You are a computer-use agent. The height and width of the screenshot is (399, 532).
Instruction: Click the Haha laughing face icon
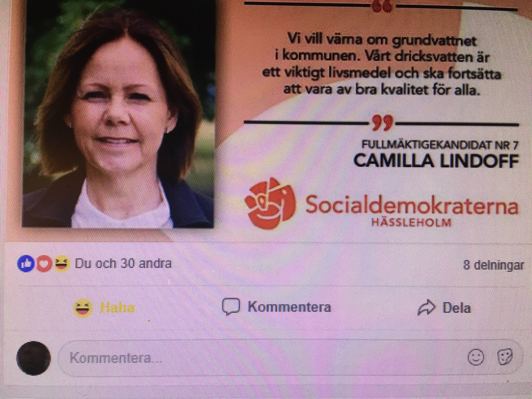[x=83, y=308]
